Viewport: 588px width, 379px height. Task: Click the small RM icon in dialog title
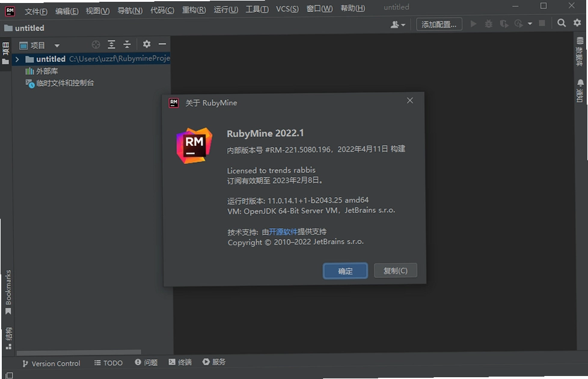point(174,103)
